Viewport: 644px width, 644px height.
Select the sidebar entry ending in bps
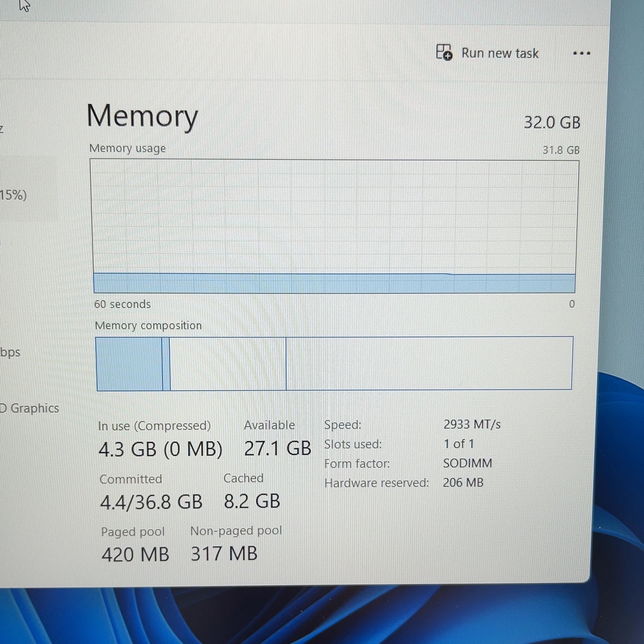point(10,352)
